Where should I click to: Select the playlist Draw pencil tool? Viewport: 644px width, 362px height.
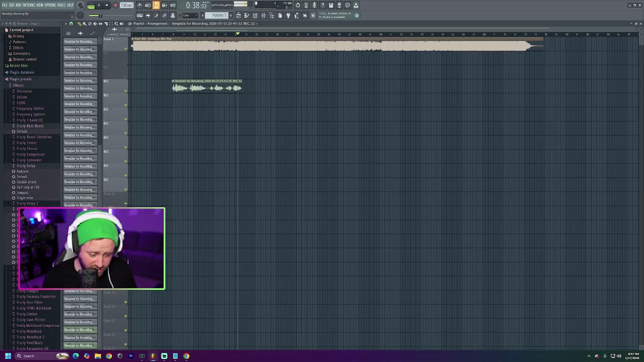(79, 24)
